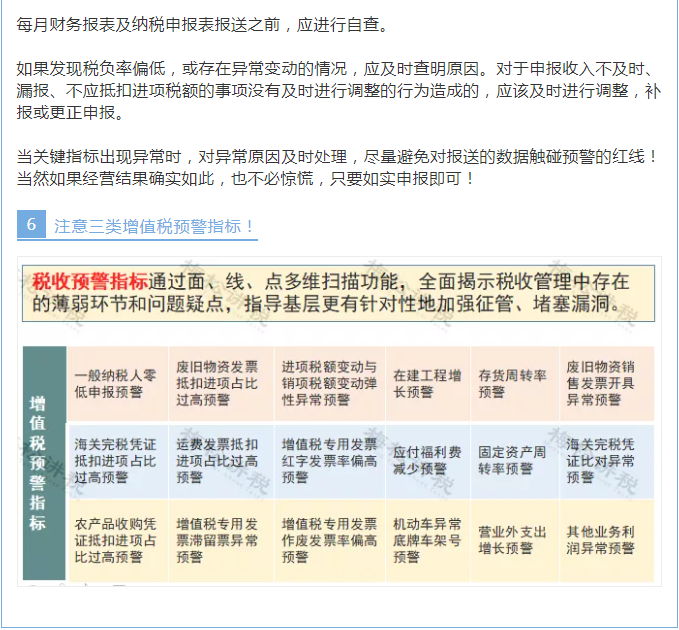Click the 运费发票抵扣进项占比过高预警 cell

218,460
